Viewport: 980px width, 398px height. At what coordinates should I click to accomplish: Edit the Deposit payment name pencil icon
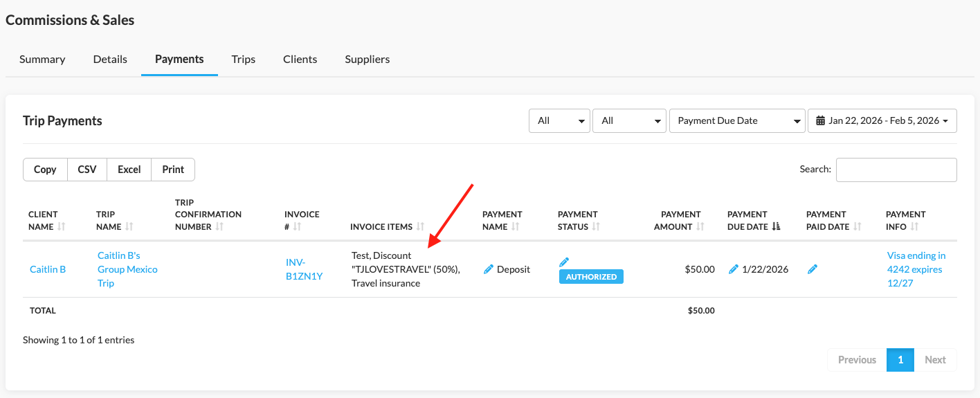click(x=489, y=269)
